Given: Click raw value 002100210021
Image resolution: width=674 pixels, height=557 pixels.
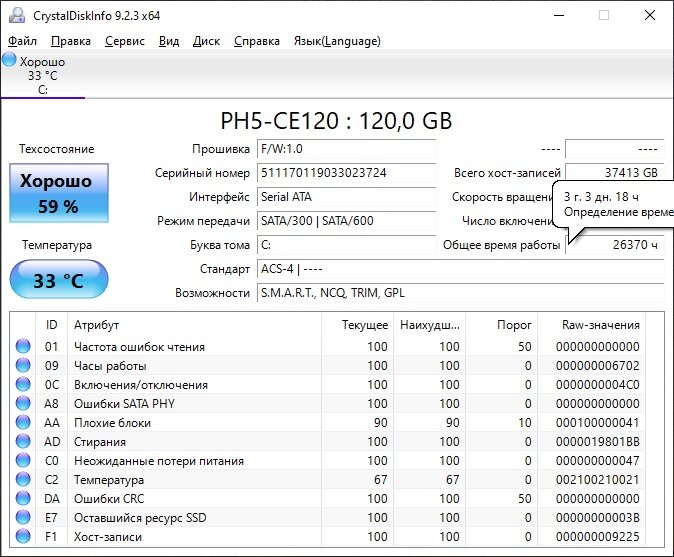Looking at the screenshot, I should (x=597, y=480).
